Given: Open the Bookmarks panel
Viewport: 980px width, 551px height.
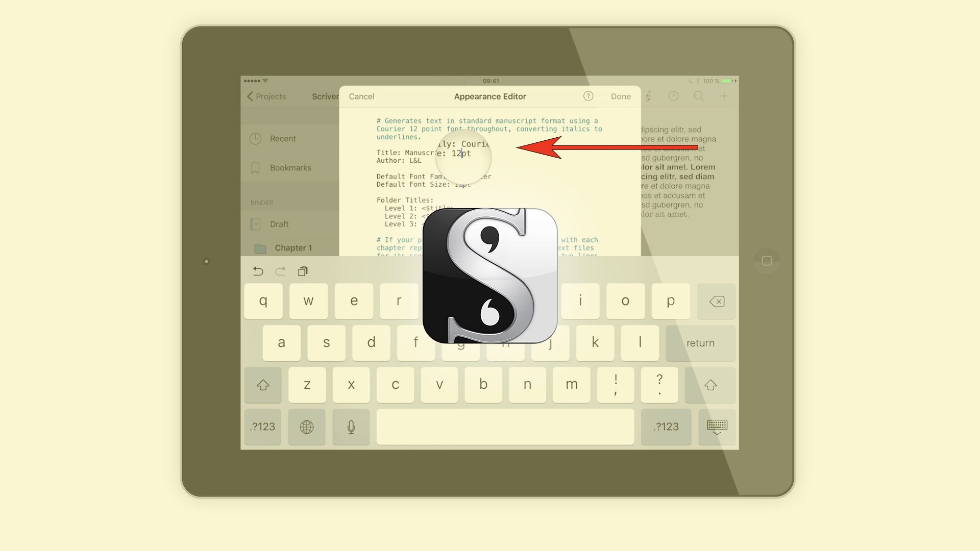Looking at the screenshot, I should (x=290, y=167).
